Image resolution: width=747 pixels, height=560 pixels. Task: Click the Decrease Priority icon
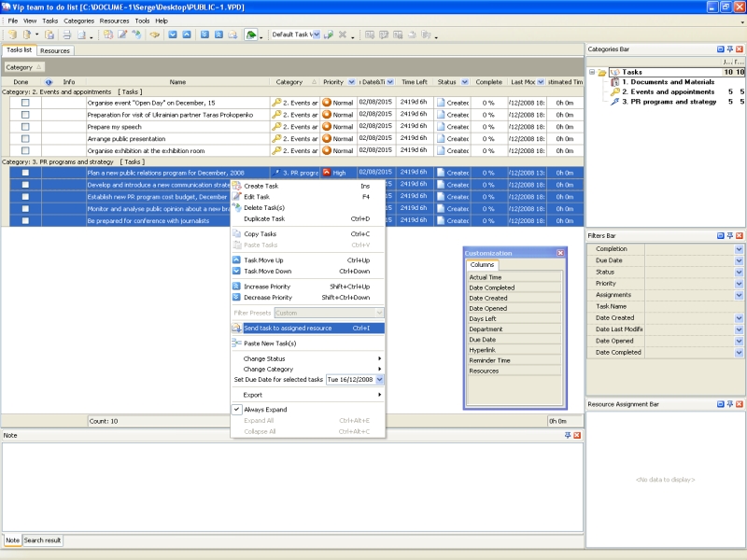(237, 298)
